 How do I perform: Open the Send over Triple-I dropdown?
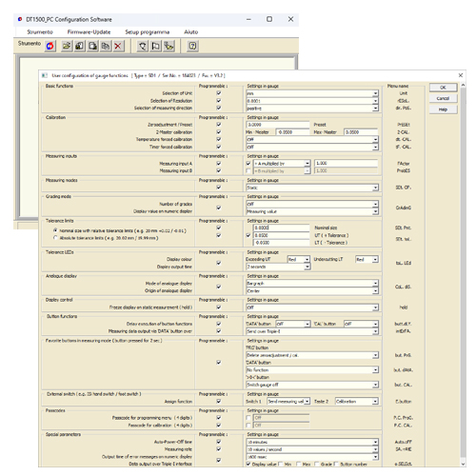(x=312, y=331)
